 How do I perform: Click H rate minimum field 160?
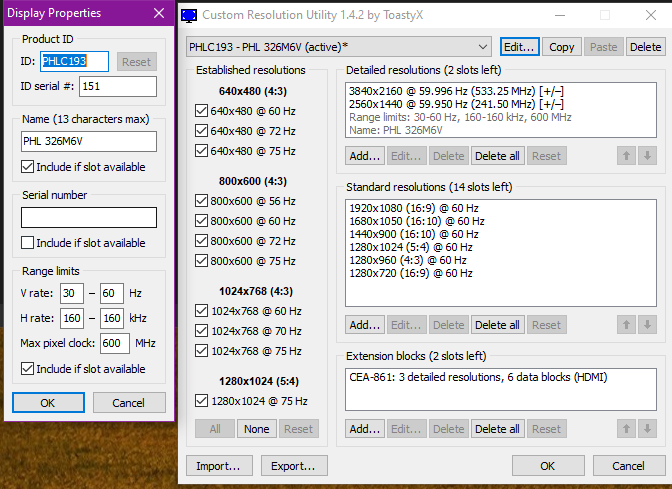pyautogui.click(x=72, y=318)
